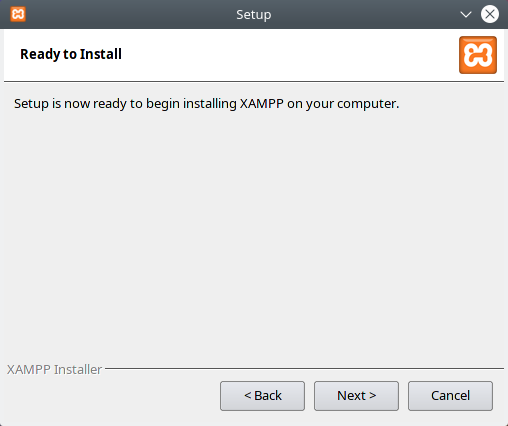
Task: Click the word XAMPP in the message
Action: tap(262, 104)
